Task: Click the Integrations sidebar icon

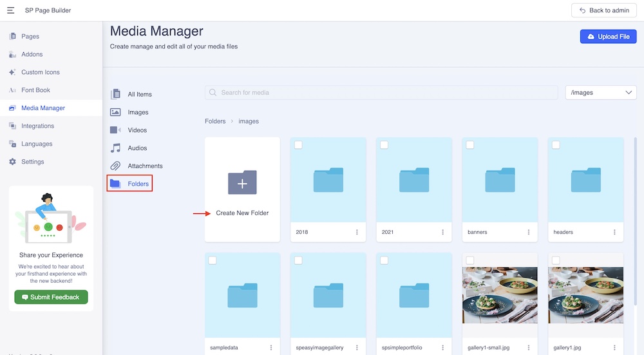Action: [13, 126]
